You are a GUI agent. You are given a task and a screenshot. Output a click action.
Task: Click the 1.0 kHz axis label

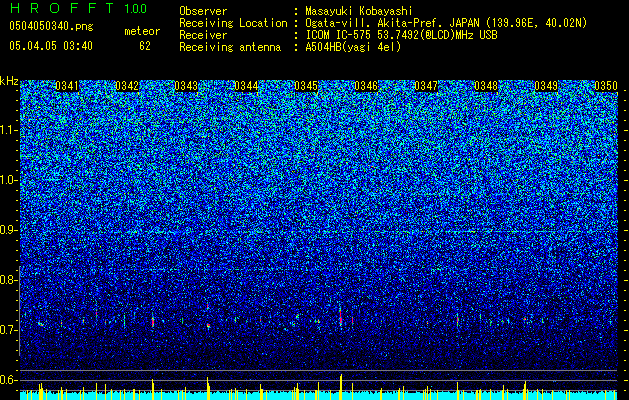(x=9, y=180)
